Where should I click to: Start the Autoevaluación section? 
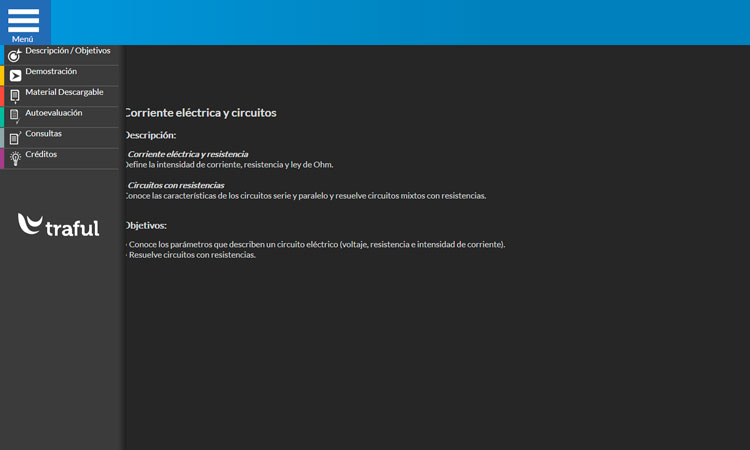coord(54,113)
